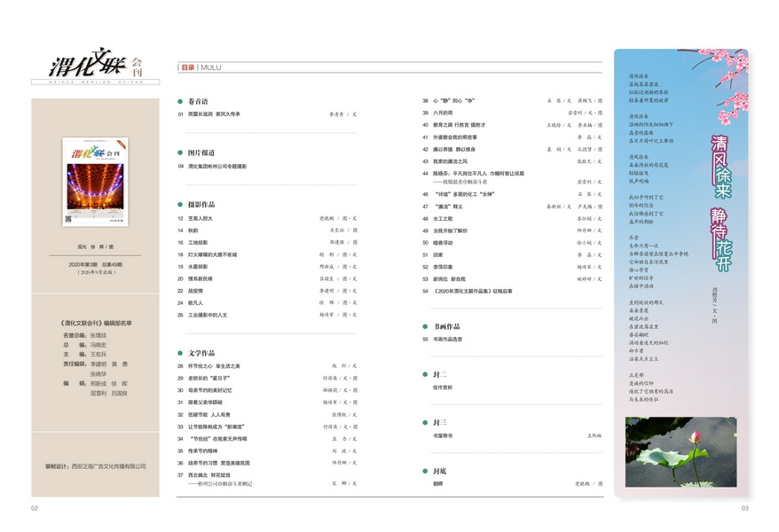Click page number 03 in footer
This screenshot has height=532, width=779.
745,508
